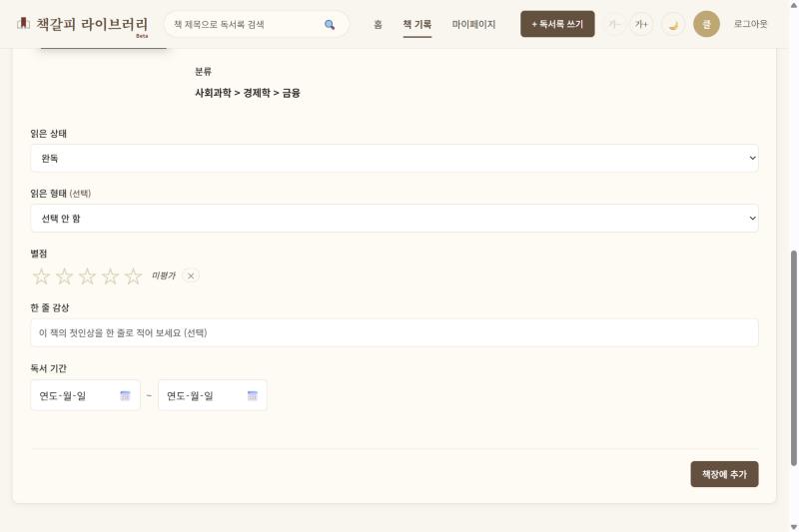Rate two stars
Viewport: 799px width, 532px height.
tap(64, 275)
